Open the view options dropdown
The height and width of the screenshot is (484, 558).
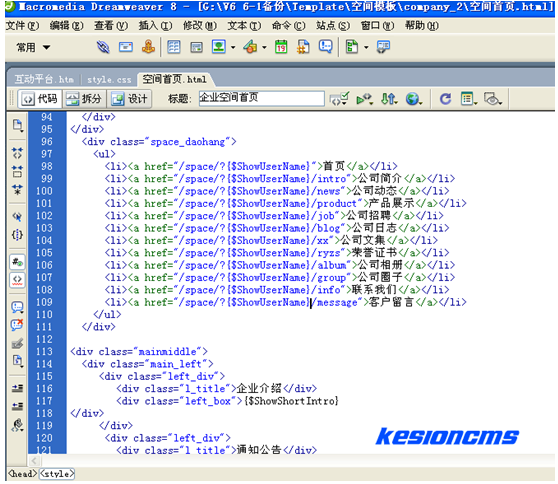469,99
